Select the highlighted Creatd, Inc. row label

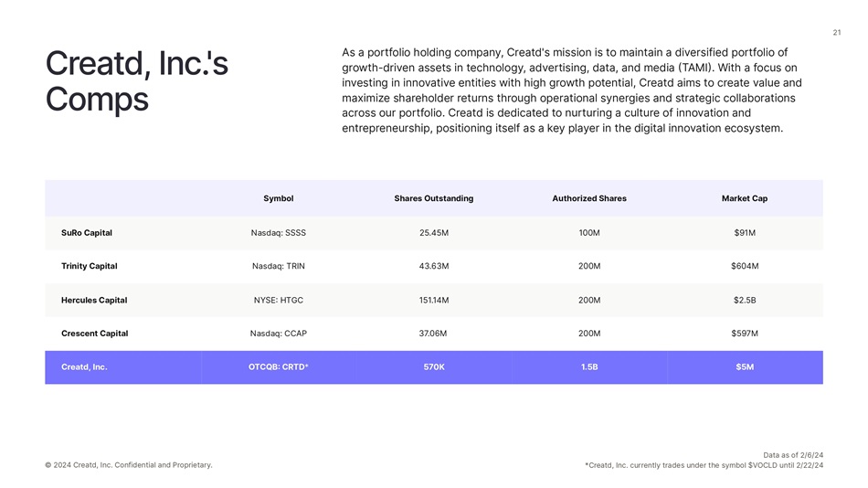[x=84, y=367]
